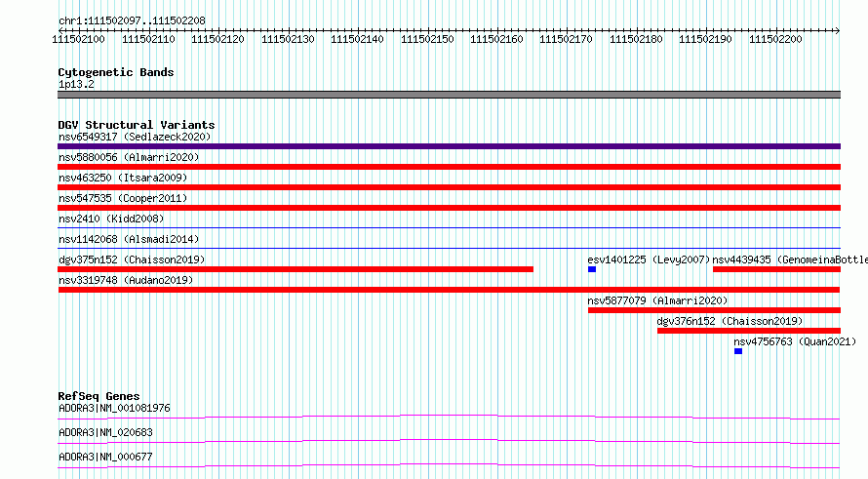Select the red bar under dgv376n152
This screenshot has height=479, width=868.
(x=749, y=331)
